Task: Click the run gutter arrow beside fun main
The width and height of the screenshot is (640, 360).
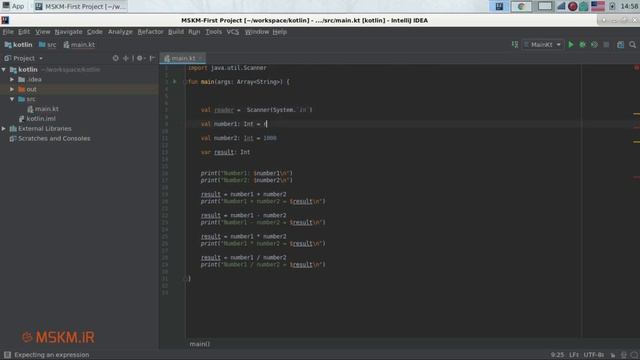Action: 175,82
